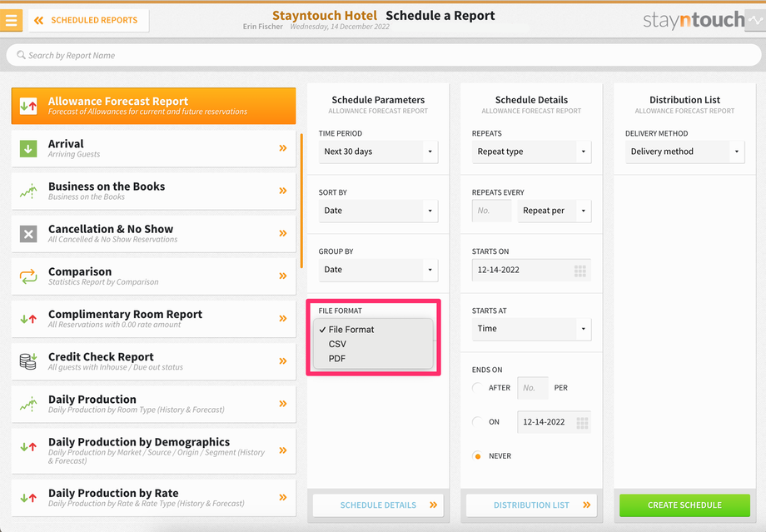Click the orange report list scrollbar
This screenshot has height=532, width=766.
coord(301,201)
